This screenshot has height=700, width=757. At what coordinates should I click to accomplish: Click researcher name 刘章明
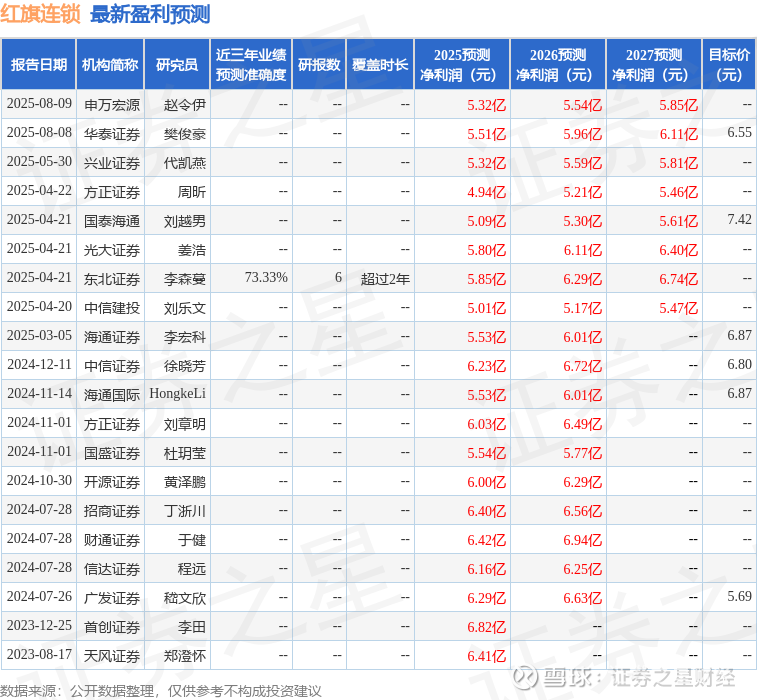184,424
